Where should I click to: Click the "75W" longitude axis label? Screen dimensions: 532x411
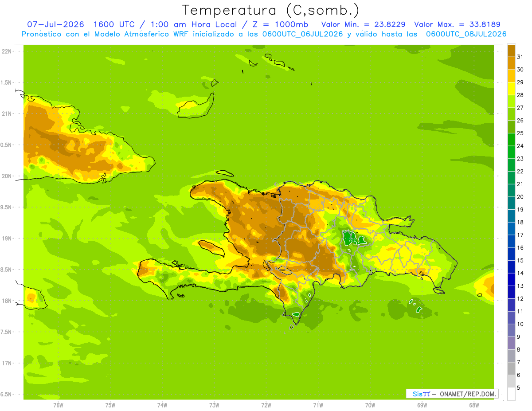(110, 405)
